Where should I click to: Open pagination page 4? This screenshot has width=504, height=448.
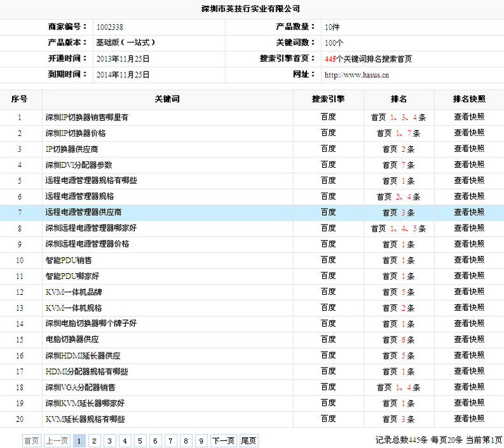tap(124, 440)
